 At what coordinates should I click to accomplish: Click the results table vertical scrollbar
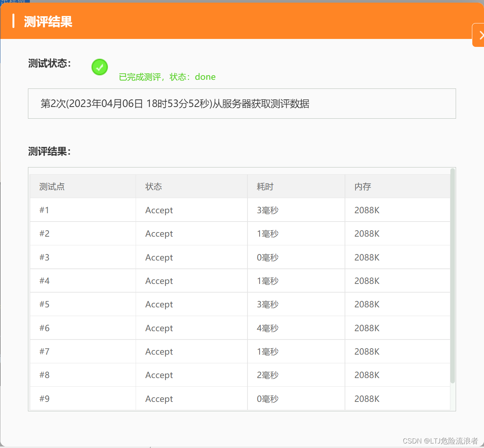point(453,276)
